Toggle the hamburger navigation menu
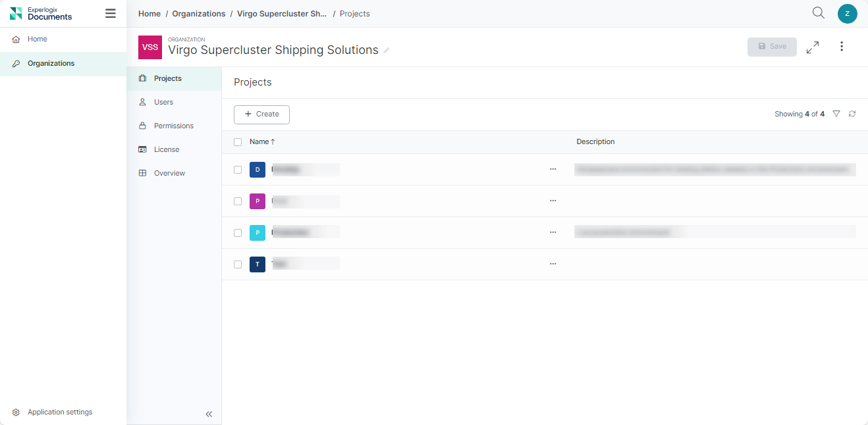868x425 pixels. tap(111, 13)
